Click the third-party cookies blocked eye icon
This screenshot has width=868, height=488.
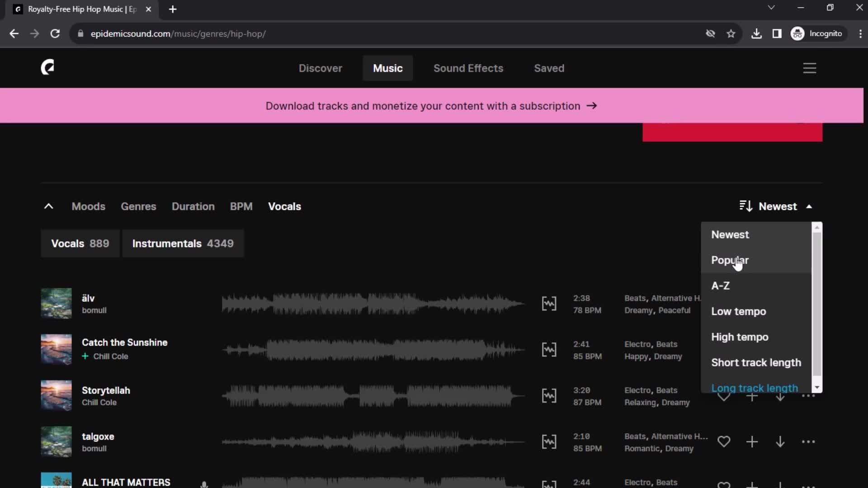pos(711,34)
